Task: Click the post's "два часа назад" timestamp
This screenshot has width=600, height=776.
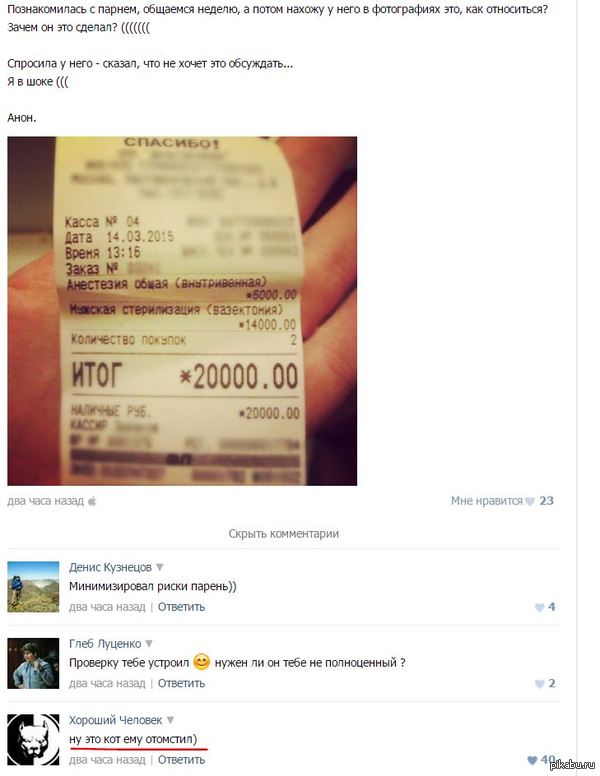Action: click(45, 500)
